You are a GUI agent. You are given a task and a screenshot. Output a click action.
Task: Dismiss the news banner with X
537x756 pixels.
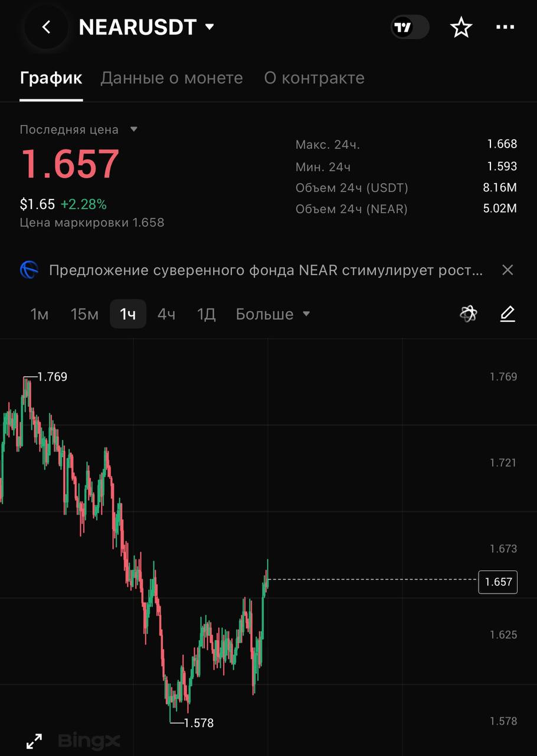[507, 271]
